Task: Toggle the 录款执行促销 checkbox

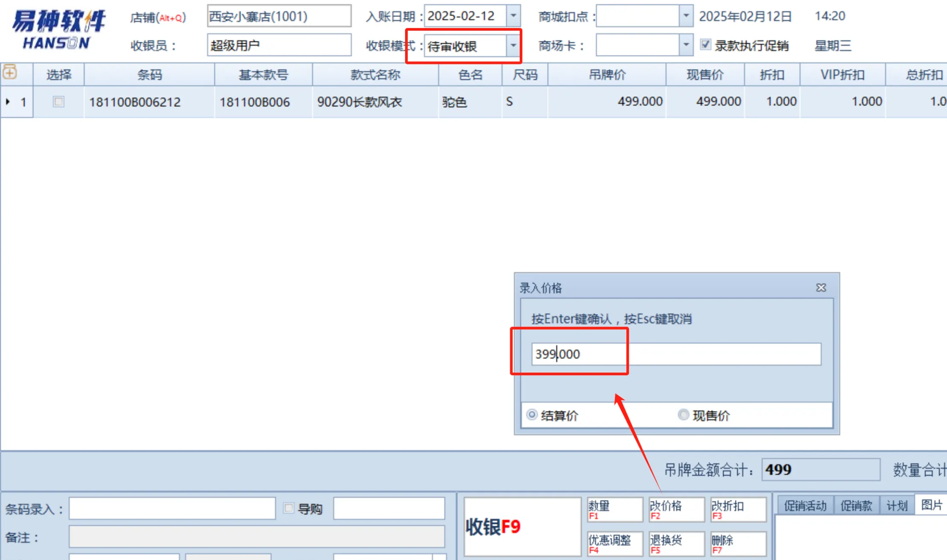Action: point(705,45)
